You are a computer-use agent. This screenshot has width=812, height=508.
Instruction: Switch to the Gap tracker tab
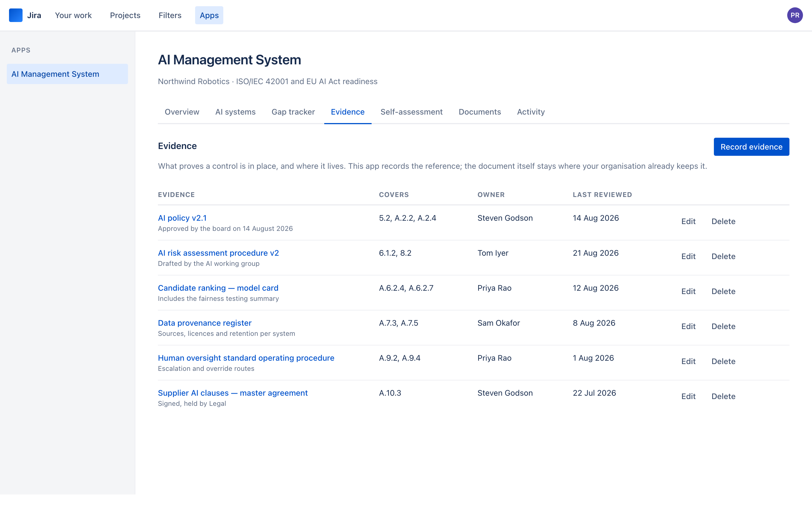pos(293,112)
